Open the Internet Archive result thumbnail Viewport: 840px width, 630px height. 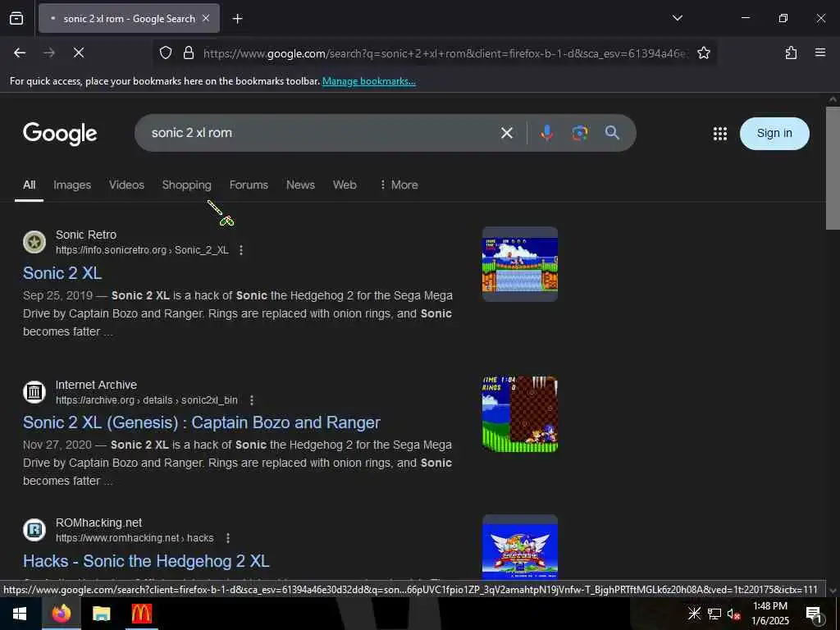(x=519, y=413)
